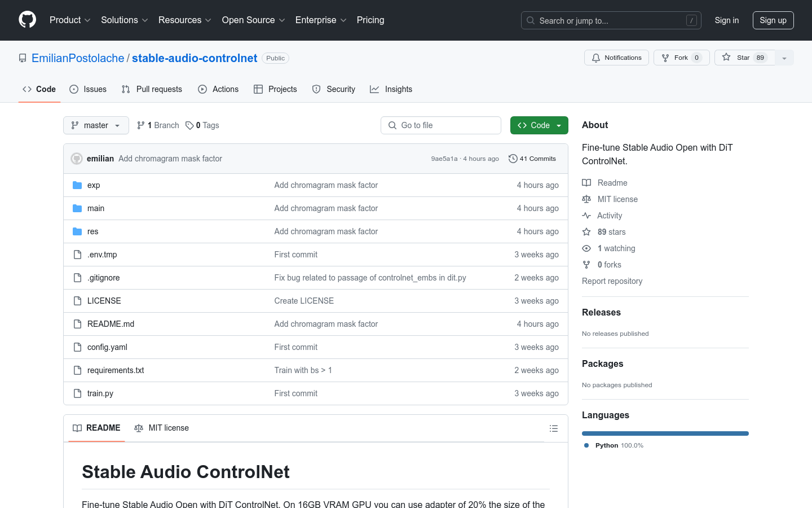Open the green Code dropdown button

539,125
